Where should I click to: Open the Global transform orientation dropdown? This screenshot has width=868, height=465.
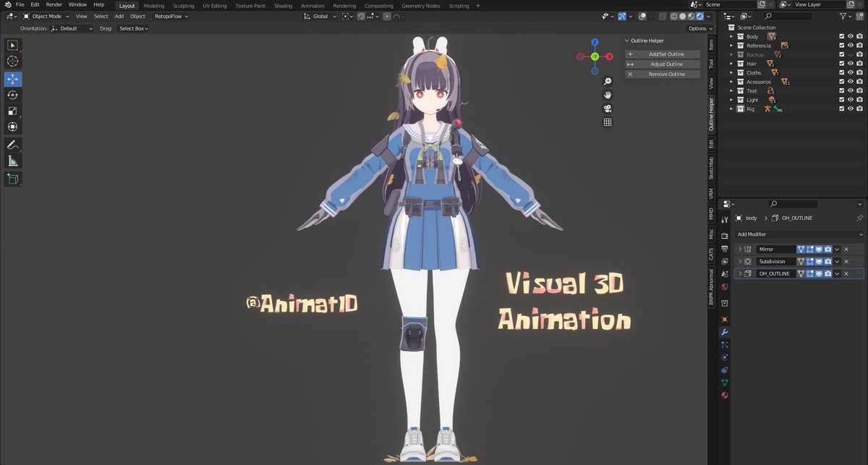pos(320,16)
